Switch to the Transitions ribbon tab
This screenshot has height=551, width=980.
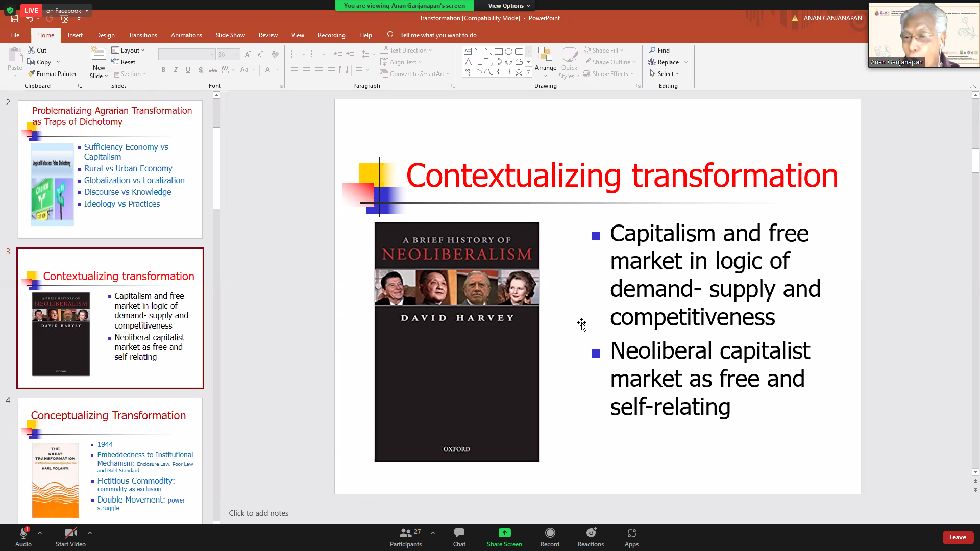point(142,35)
